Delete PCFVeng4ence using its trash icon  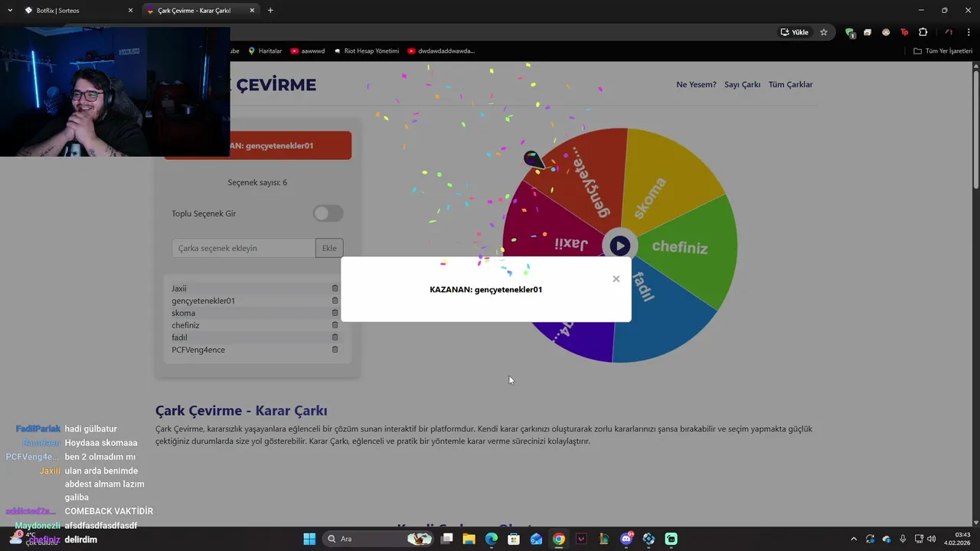(335, 350)
